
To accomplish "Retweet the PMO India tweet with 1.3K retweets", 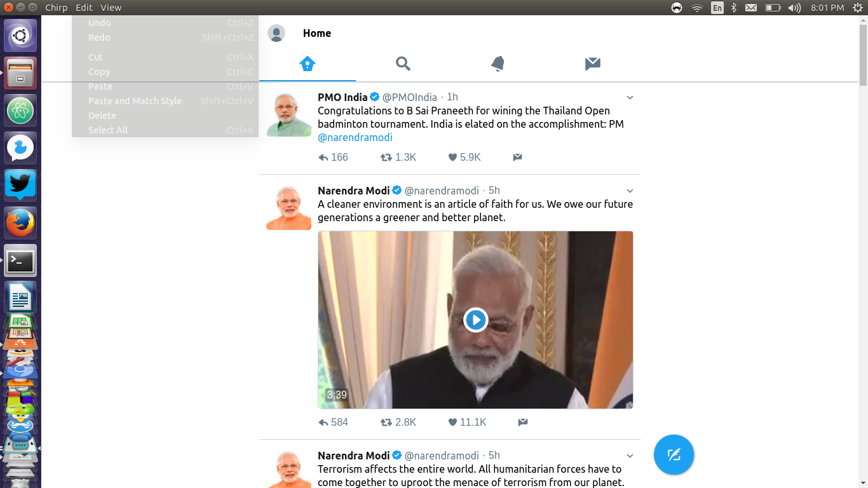I will 398,157.
